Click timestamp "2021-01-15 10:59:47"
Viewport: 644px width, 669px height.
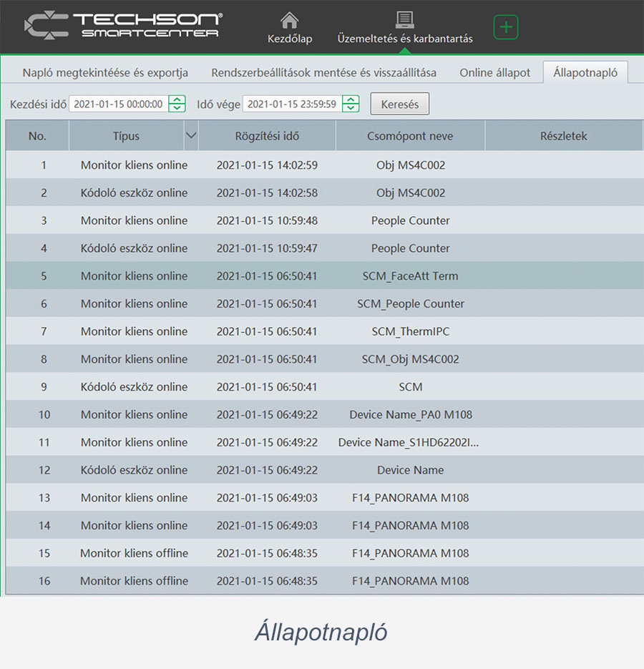pyautogui.click(x=267, y=248)
